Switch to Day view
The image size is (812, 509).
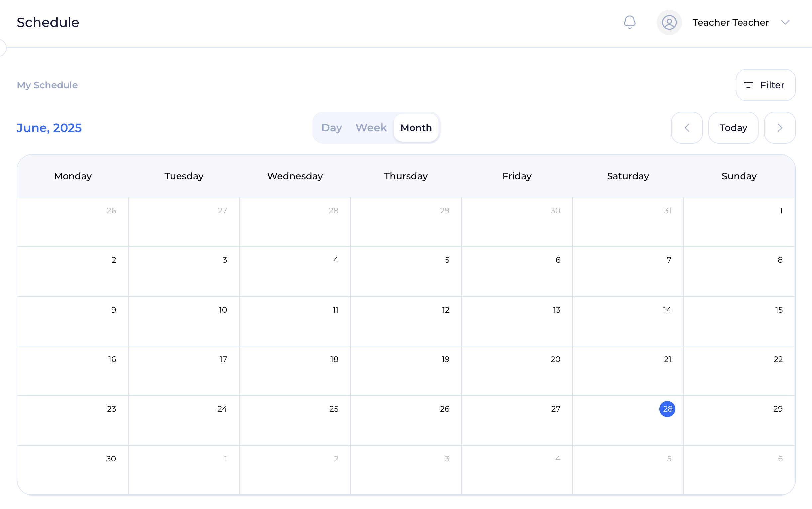pos(332,128)
